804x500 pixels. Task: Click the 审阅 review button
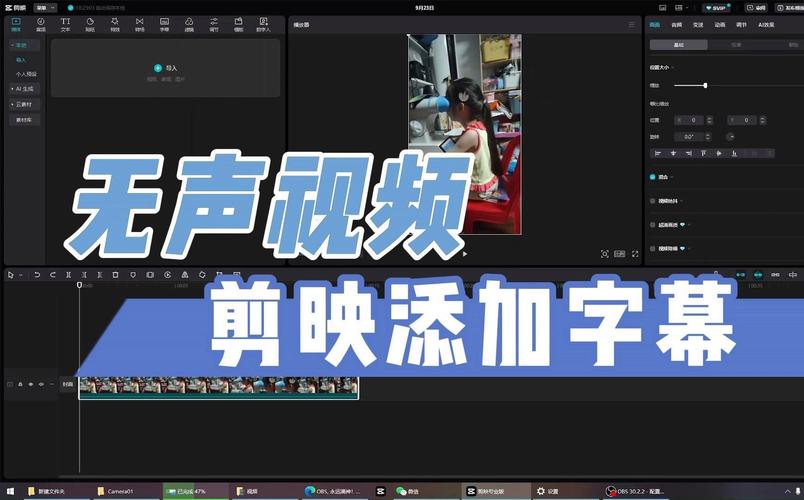click(757, 8)
